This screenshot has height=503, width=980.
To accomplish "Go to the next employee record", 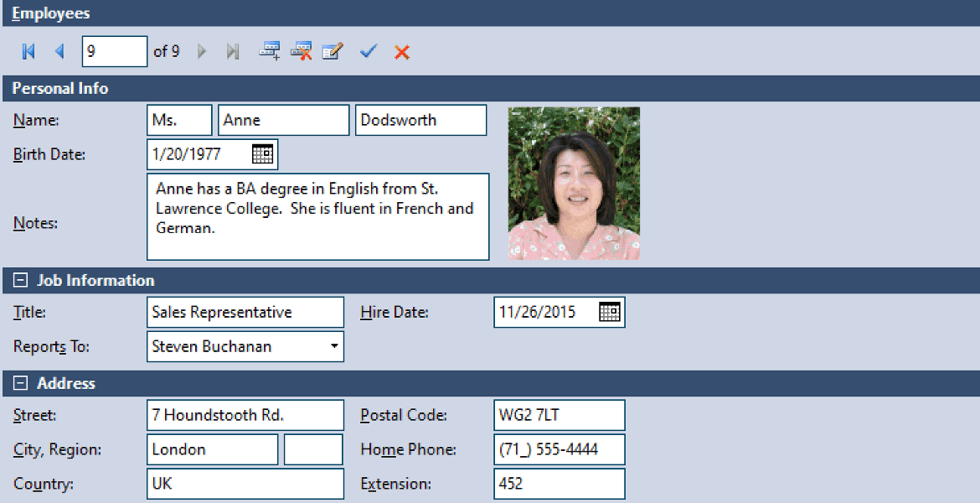I will tap(202, 51).
